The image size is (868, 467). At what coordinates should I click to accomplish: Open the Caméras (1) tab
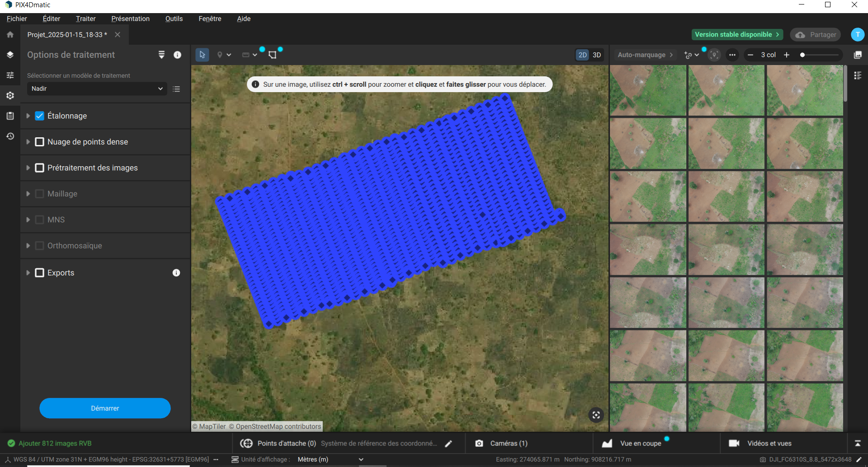(502, 444)
